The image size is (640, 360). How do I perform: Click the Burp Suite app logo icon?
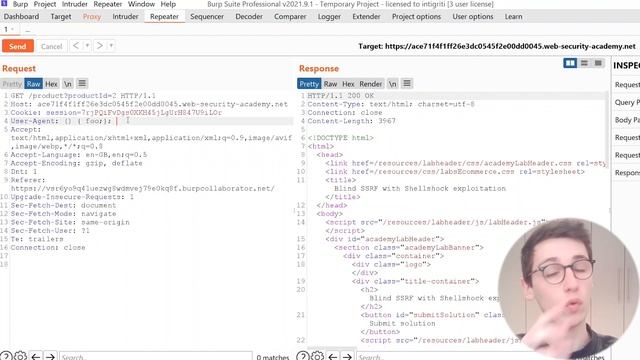[x=4, y=4]
